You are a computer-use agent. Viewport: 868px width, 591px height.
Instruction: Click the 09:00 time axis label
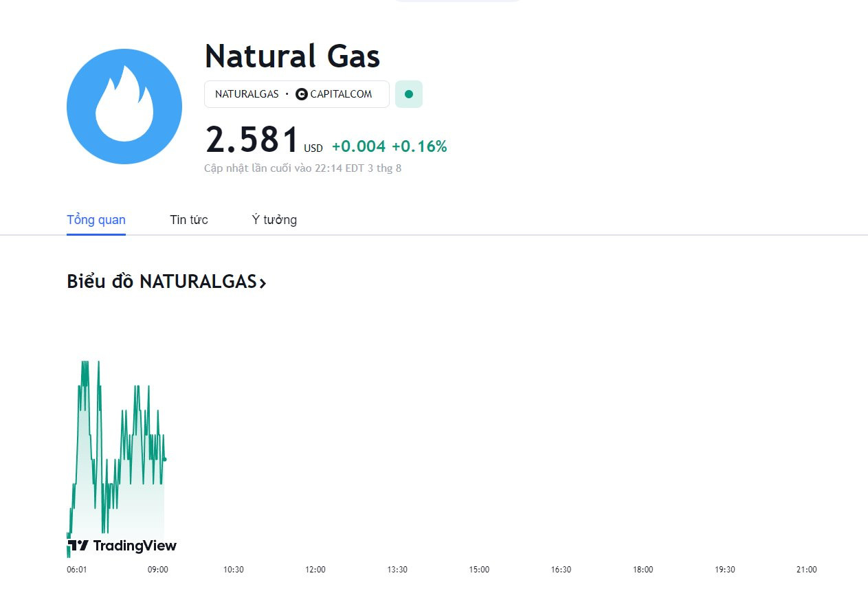[x=158, y=570]
